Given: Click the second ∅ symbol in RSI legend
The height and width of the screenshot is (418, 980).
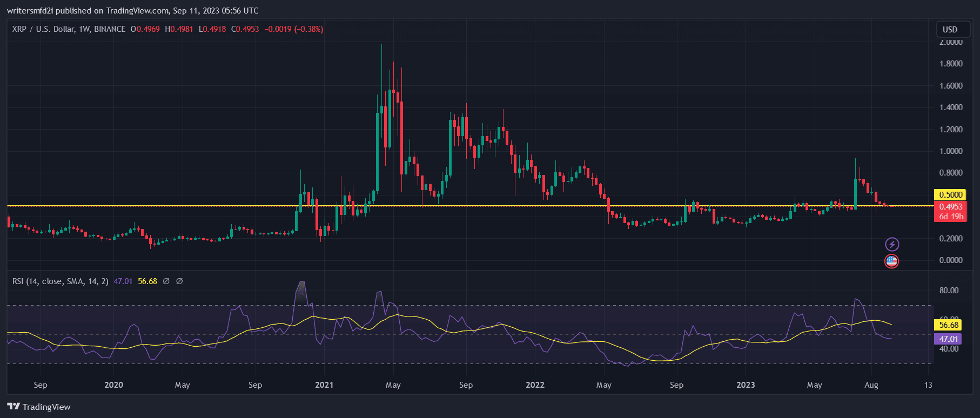Looking at the screenshot, I should [179, 281].
